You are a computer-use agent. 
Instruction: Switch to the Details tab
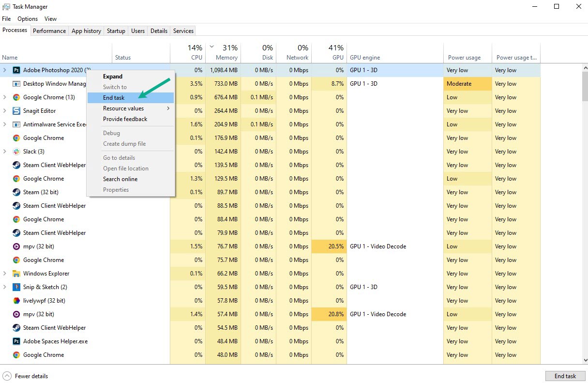pos(159,31)
